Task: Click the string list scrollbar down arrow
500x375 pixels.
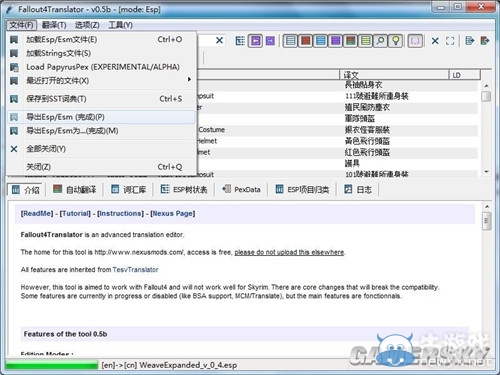Action: [487, 172]
